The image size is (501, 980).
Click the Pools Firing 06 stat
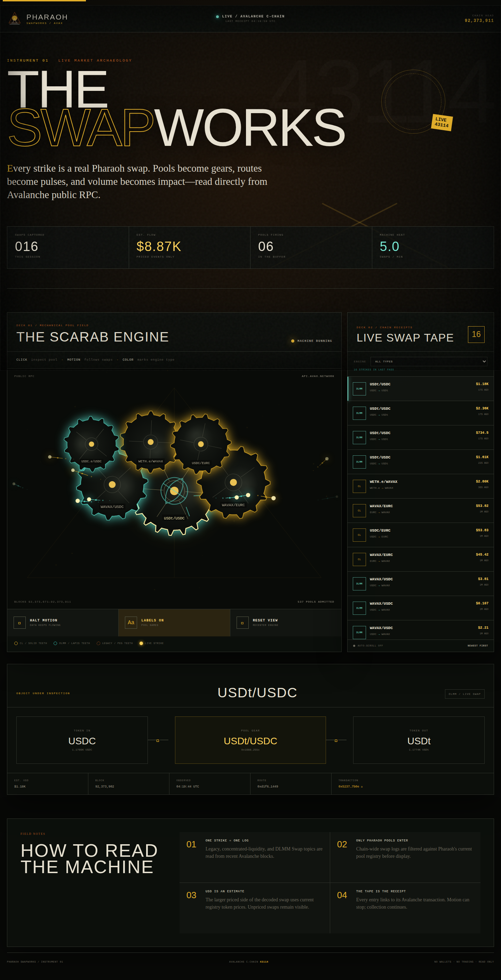311,248
